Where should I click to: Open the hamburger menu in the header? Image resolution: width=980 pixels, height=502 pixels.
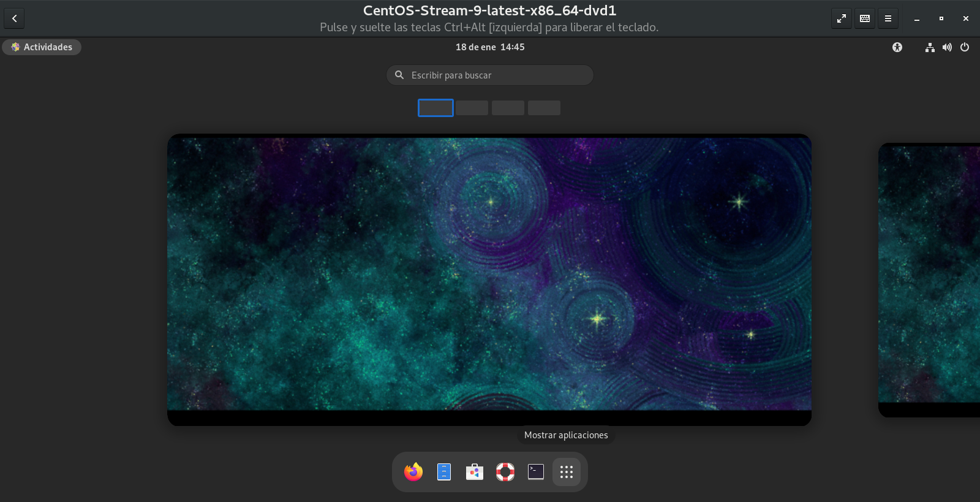click(x=888, y=18)
